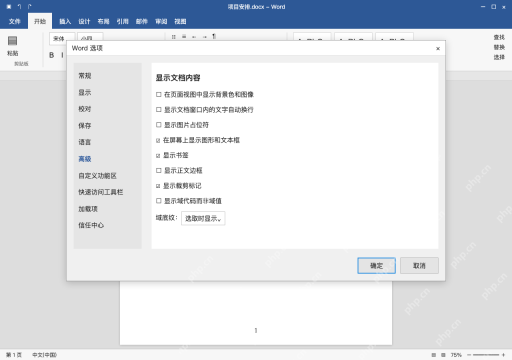Open the 文件 menu tab
Image resolution: width=512 pixels, height=360 pixels.
pos(15,21)
